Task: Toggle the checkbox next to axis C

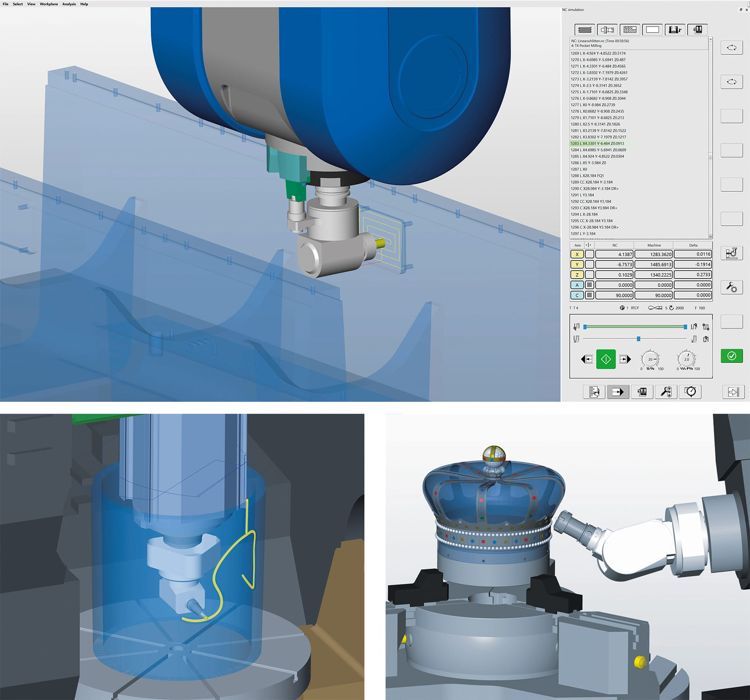Action: [589, 295]
